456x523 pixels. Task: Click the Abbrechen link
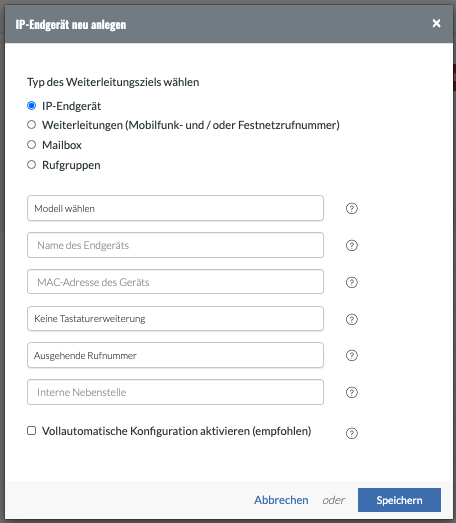point(281,500)
